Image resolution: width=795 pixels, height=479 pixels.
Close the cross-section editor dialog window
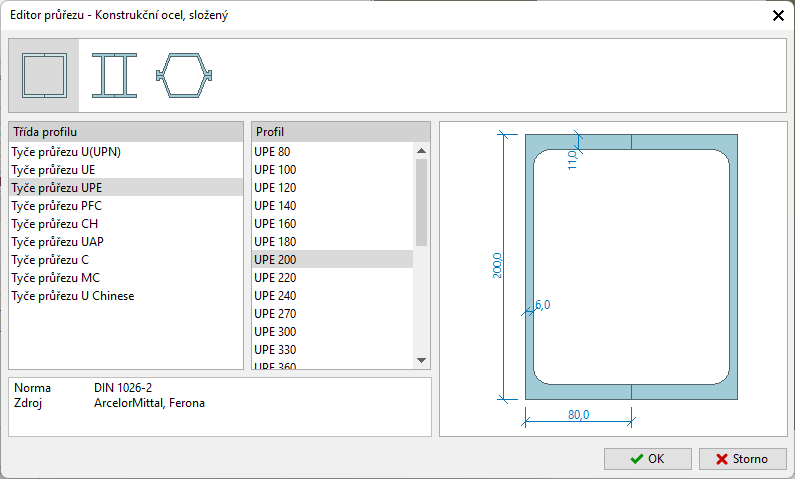(778, 14)
